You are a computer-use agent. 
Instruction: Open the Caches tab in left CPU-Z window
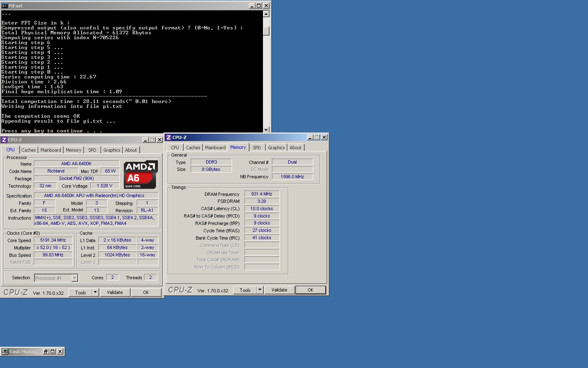click(29, 150)
